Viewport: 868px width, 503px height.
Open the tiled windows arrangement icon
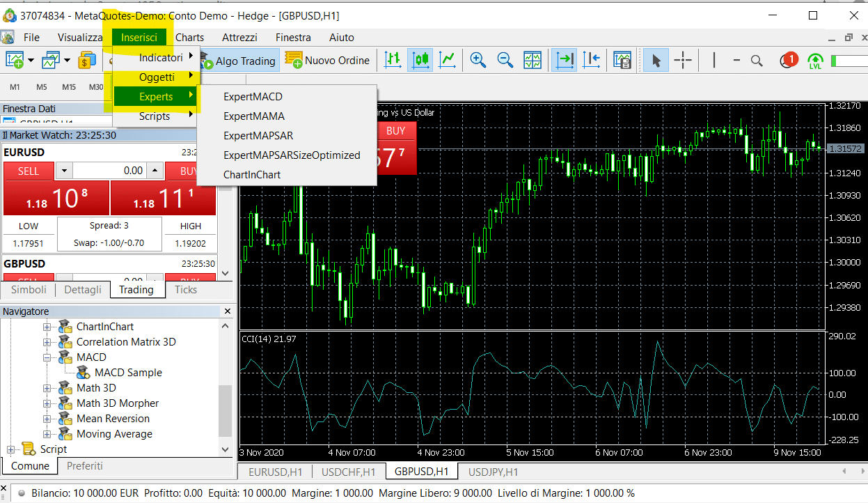tap(532, 61)
